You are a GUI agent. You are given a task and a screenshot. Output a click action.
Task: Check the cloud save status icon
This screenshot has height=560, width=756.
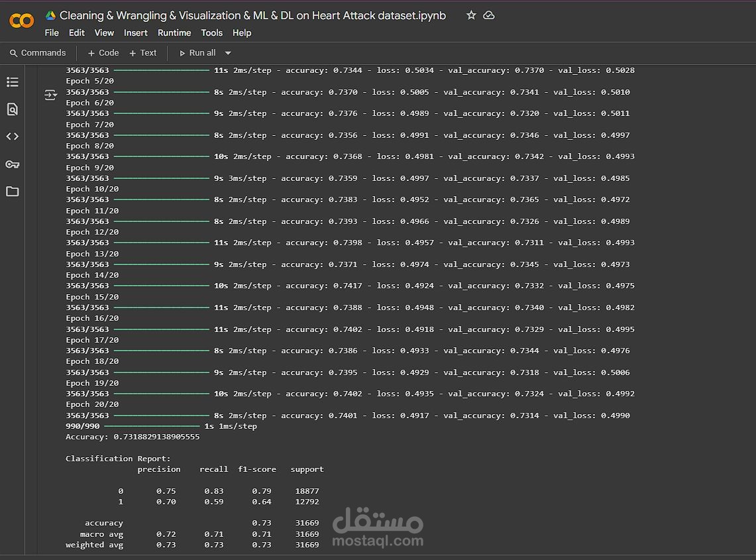click(x=489, y=15)
